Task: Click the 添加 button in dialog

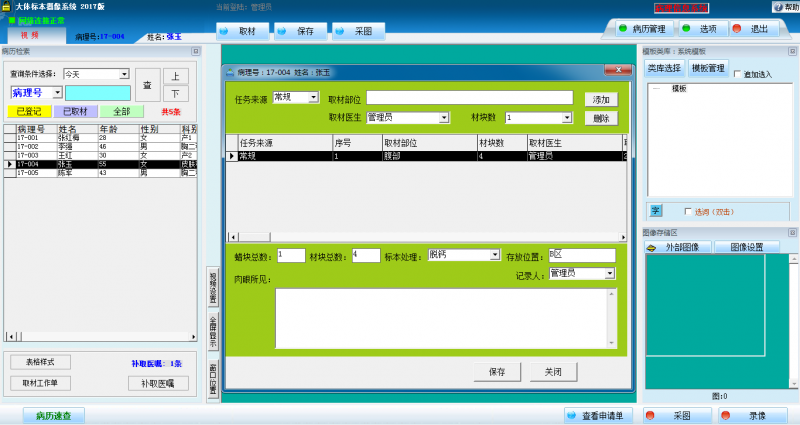Action: tap(600, 100)
